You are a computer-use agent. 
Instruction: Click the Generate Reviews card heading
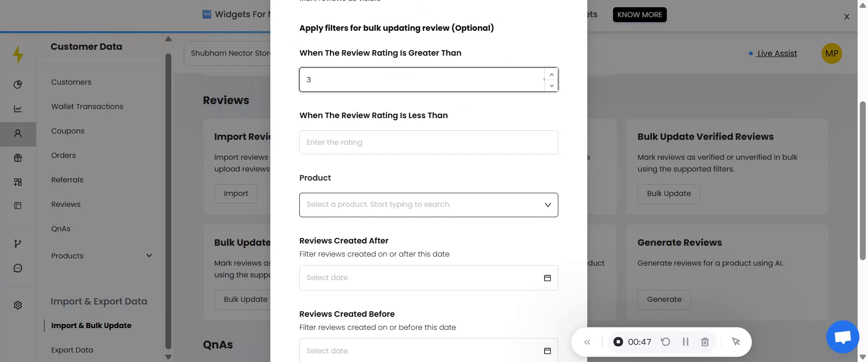pos(679,243)
